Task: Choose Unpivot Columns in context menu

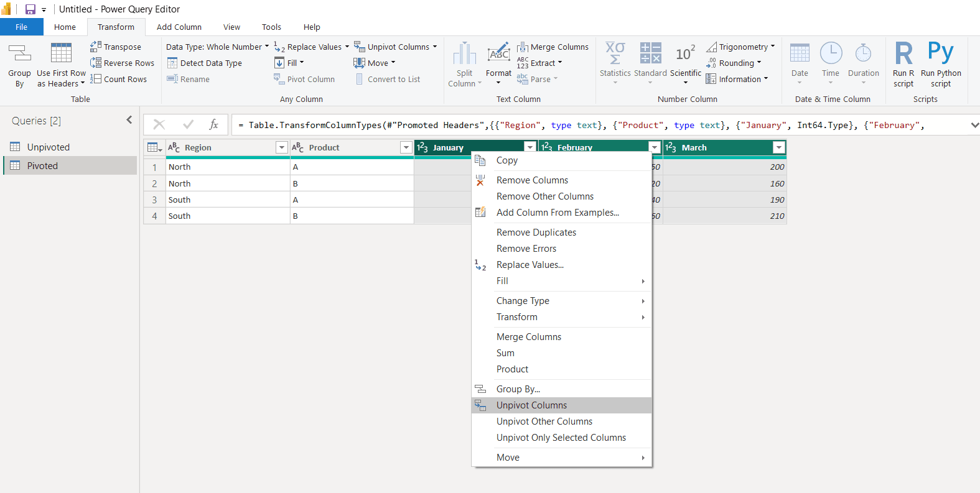Action: point(561,405)
